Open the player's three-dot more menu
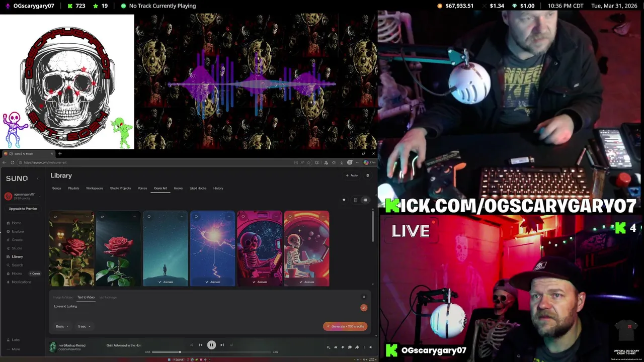 (364, 347)
